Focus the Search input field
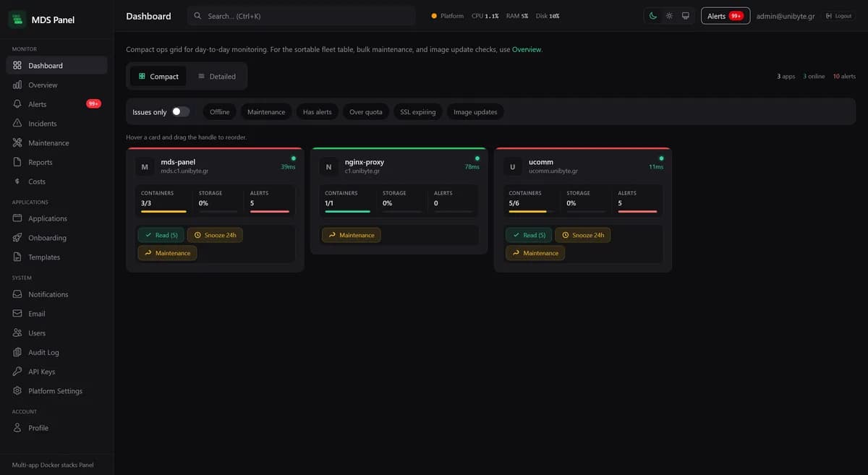 pos(301,16)
